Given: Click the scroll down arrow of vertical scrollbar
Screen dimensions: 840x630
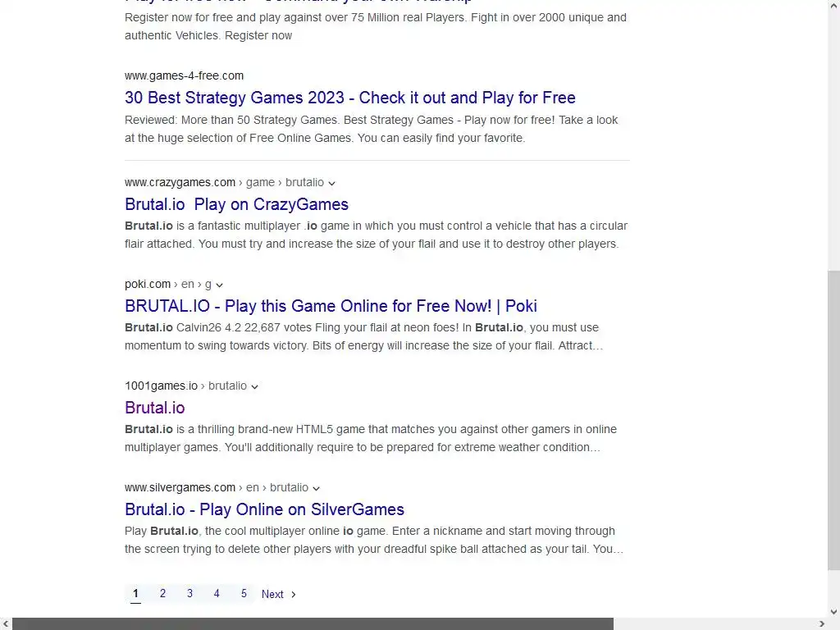Looking at the screenshot, I should 833,612.
